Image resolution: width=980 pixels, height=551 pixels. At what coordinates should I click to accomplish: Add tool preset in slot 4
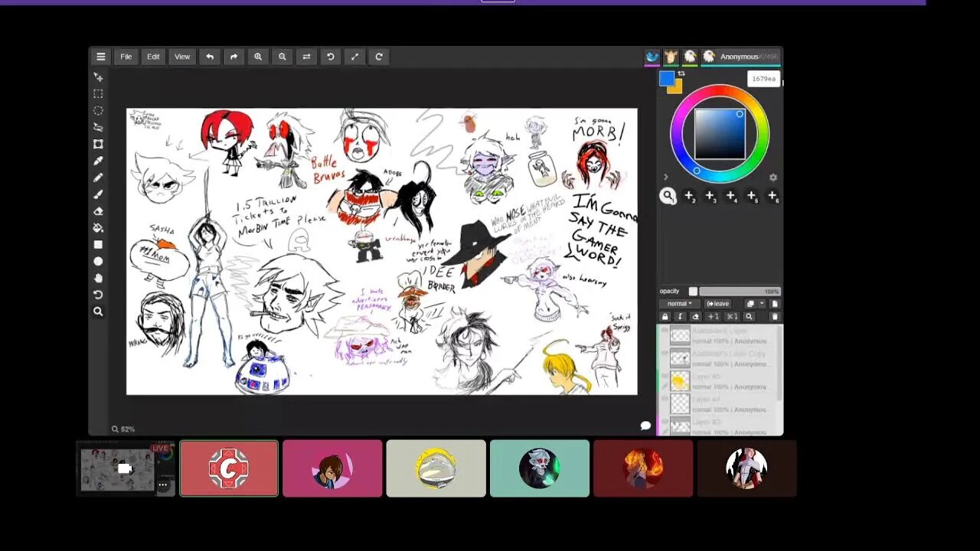(731, 197)
